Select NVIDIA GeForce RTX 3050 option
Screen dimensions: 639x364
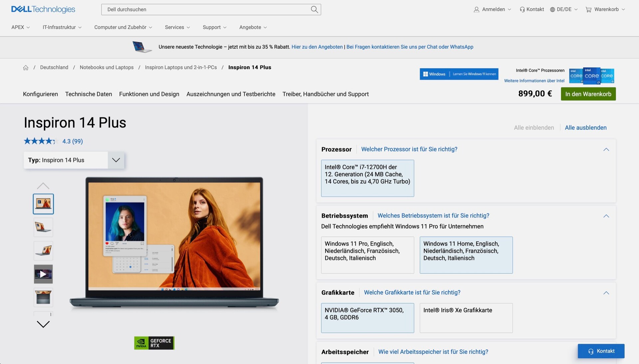(367, 318)
